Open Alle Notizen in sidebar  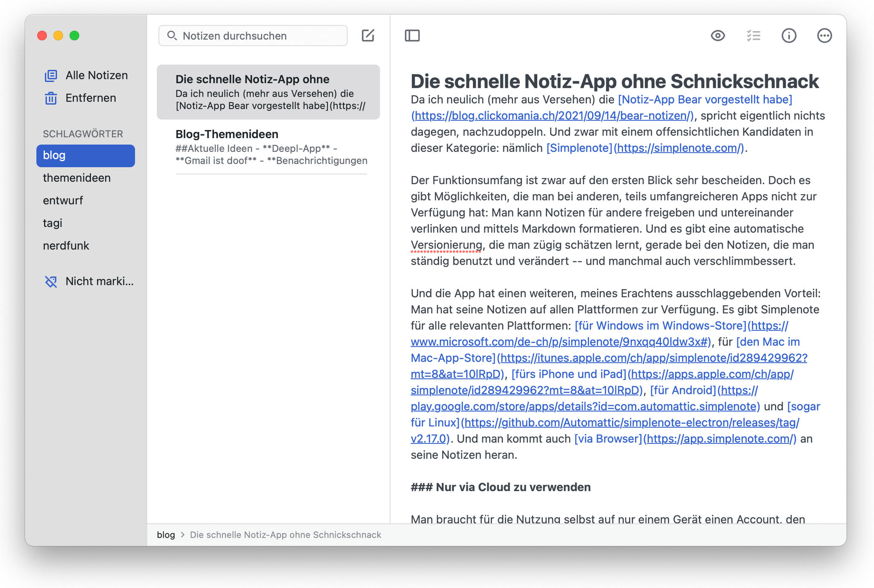coord(86,75)
